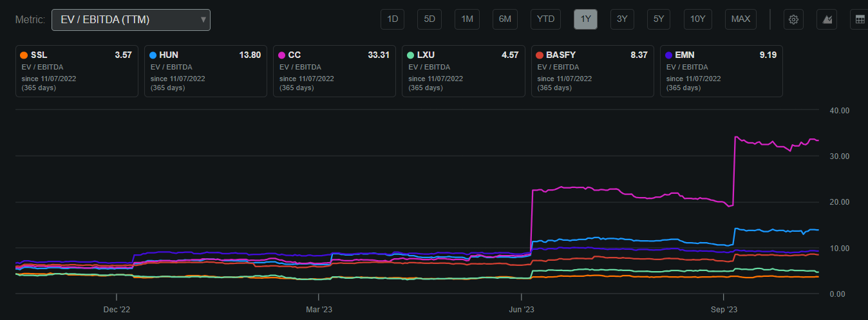
Task: Open data table view icon
Action: tap(859, 19)
